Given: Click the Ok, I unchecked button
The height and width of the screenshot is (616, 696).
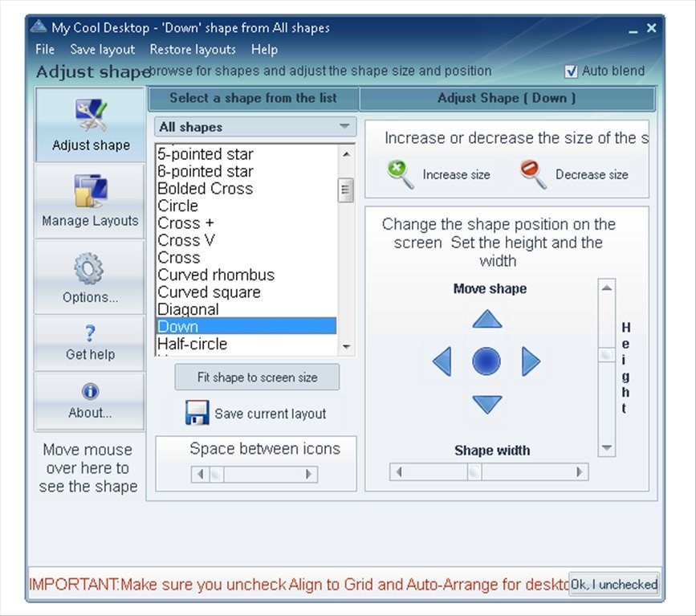Looking at the screenshot, I should [614, 584].
